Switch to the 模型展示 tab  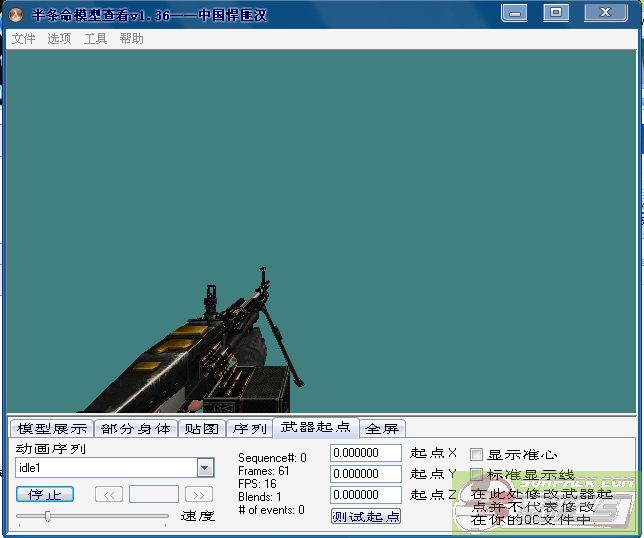tap(52, 428)
